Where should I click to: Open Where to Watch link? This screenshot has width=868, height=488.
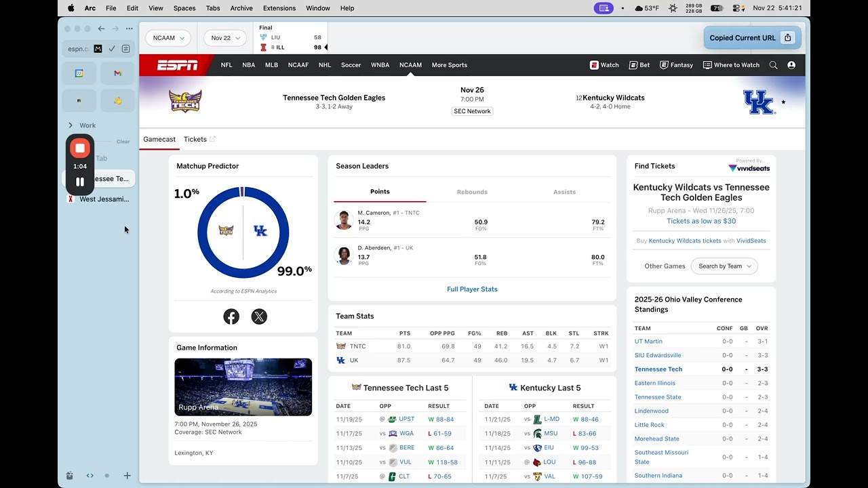click(x=731, y=65)
